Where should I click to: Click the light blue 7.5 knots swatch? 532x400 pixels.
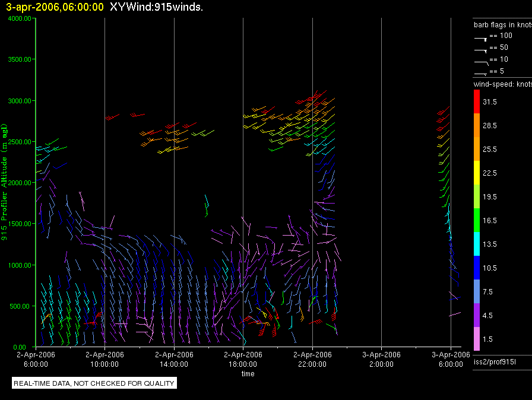477,291
